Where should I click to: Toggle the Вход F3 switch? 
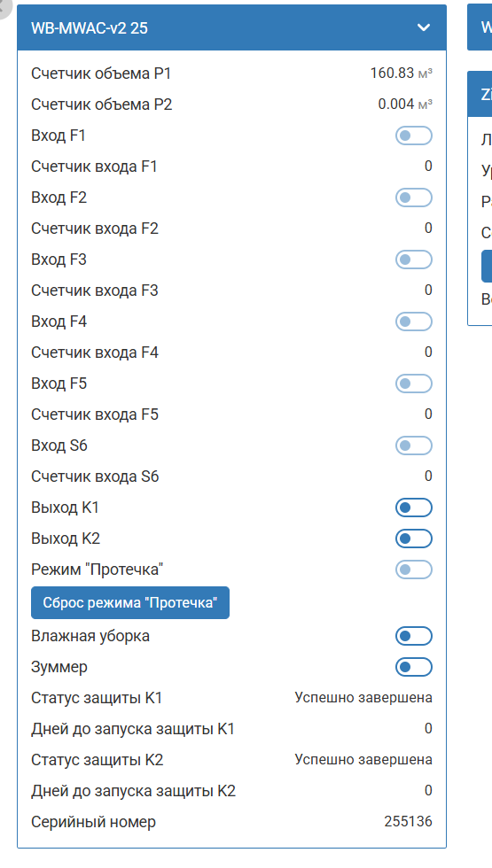(413, 260)
